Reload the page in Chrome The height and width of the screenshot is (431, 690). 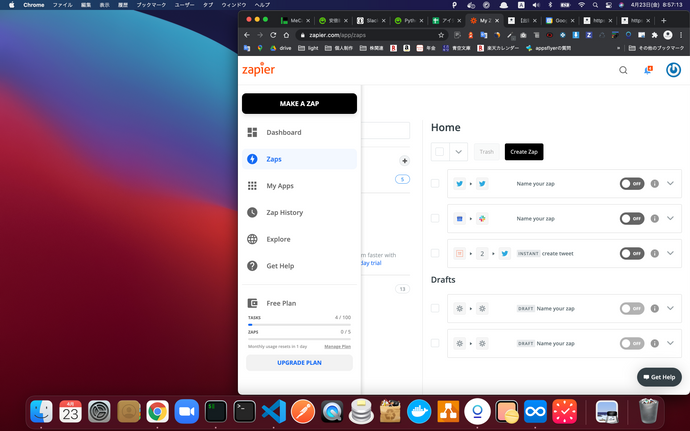(273, 35)
